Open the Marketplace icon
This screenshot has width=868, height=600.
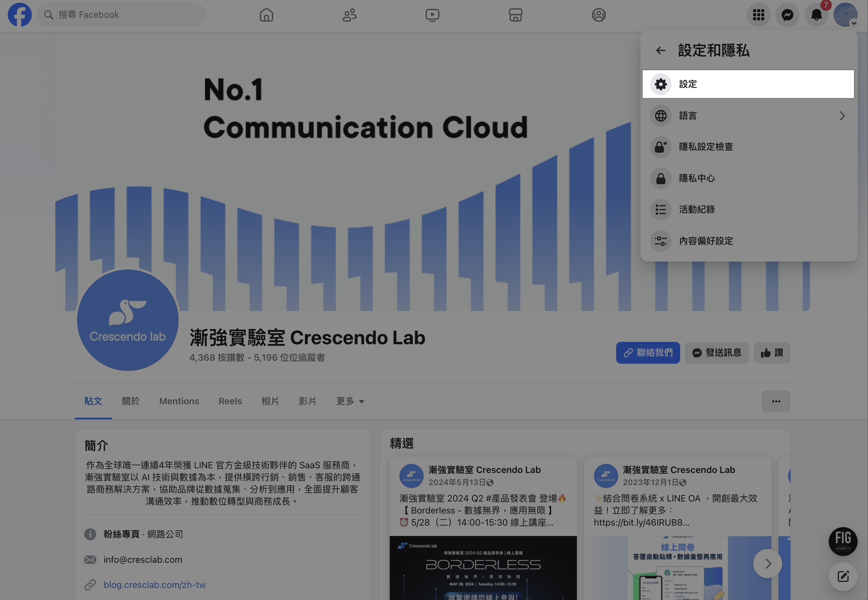click(516, 15)
